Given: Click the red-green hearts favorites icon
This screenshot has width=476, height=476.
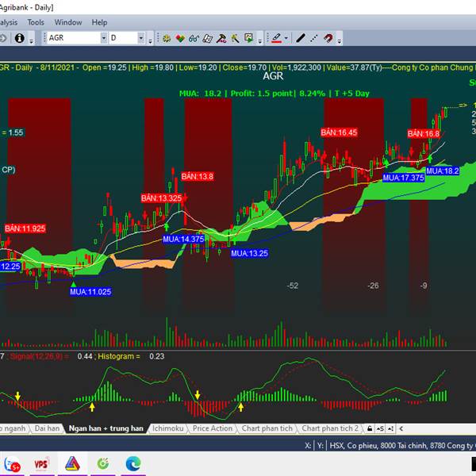Looking at the screenshot, I should (180, 38).
